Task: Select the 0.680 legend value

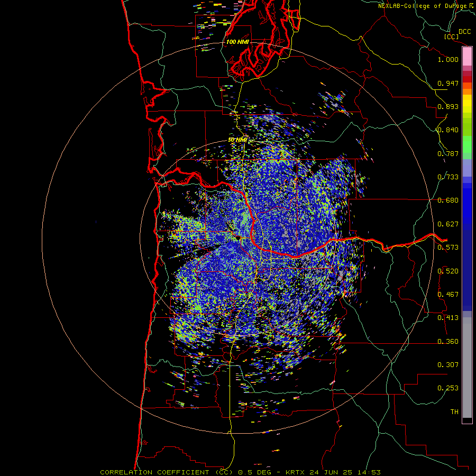Action: coord(448,200)
